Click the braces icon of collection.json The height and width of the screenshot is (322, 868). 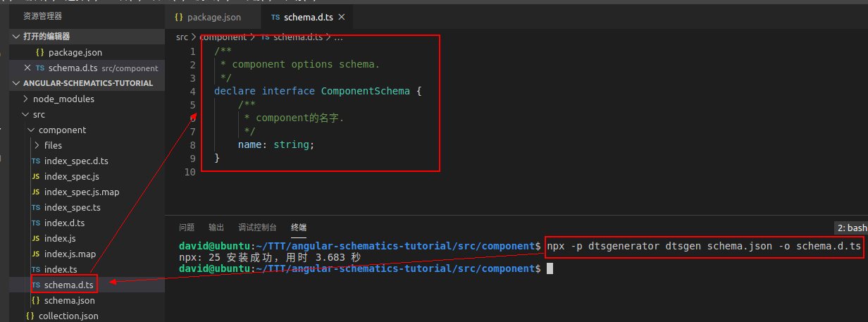click(30, 316)
